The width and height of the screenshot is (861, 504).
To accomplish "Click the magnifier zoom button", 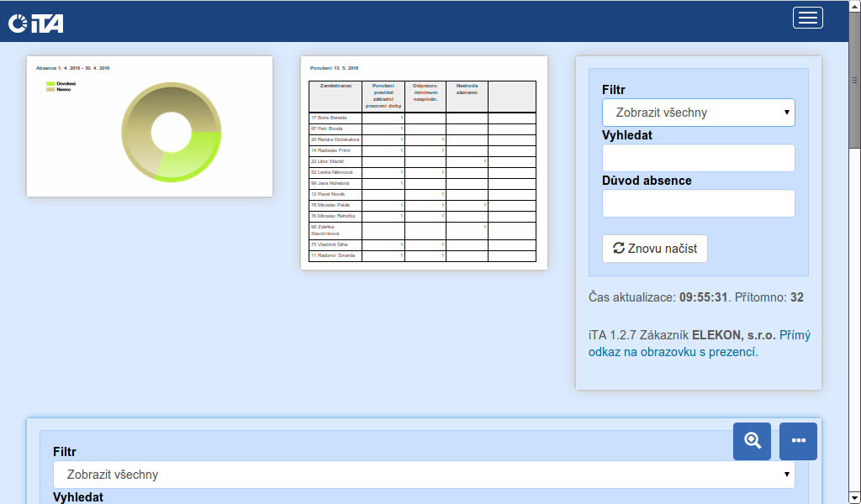I will tap(752, 441).
